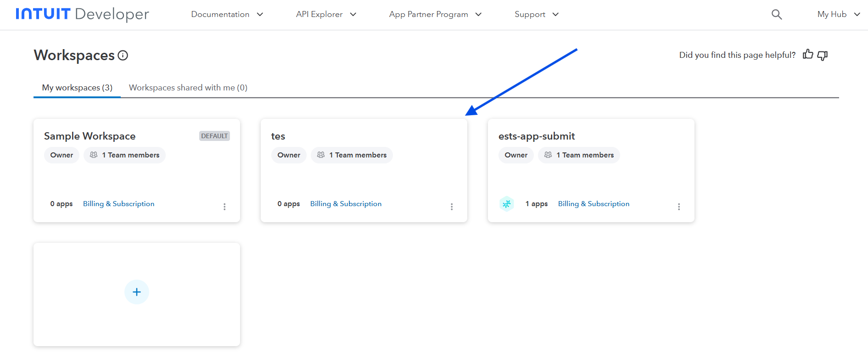Open Billing & Subscription for ests-app-submit

594,204
